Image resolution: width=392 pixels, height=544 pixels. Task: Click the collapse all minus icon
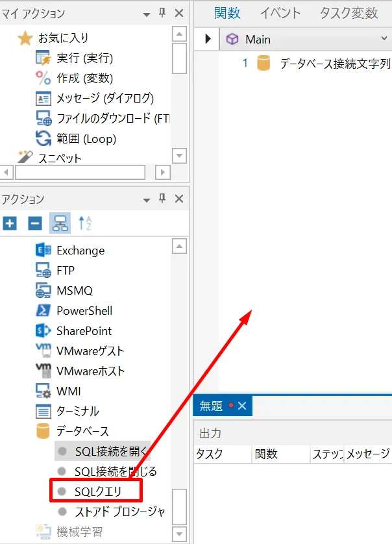[35, 224]
